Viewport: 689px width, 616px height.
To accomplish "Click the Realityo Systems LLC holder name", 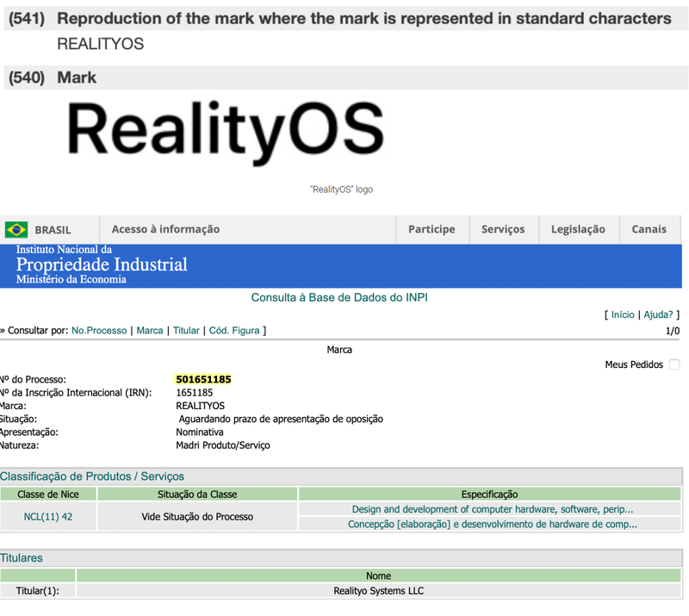I will click(x=378, y=591).
